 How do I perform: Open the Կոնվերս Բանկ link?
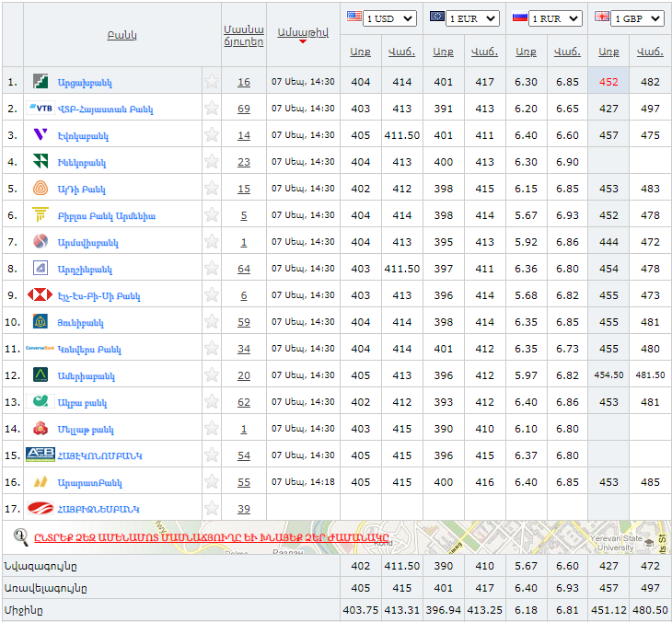pos(89,349)
